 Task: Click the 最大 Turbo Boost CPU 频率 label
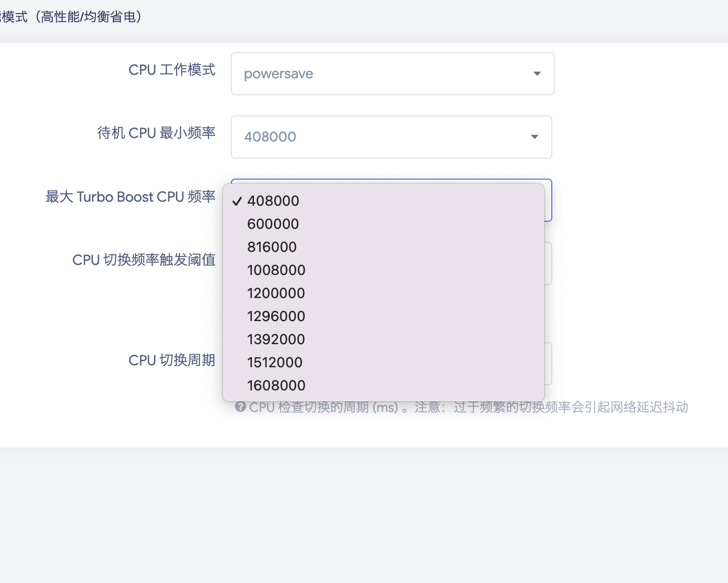pyautogui.click(x=131, y=197)
